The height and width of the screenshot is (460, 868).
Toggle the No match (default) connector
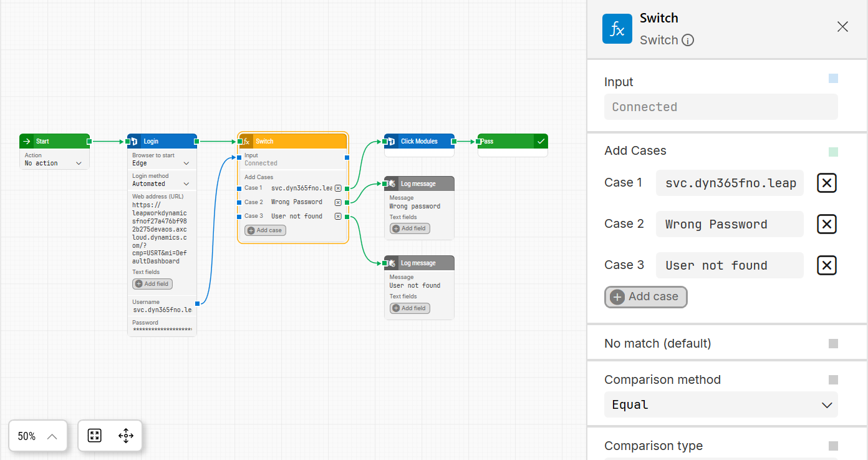tap(833, 344)
